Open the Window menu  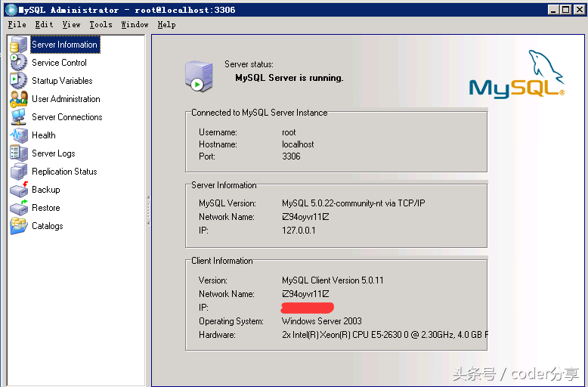135,24
